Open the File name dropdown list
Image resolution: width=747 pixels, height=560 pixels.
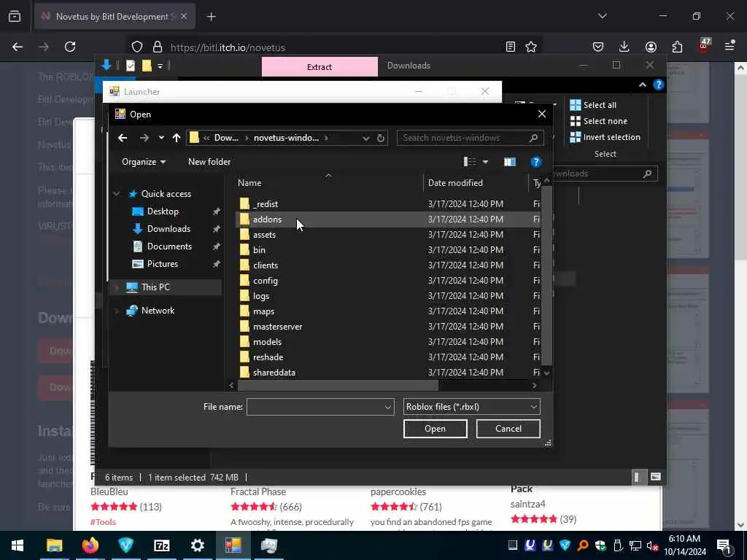(388, 407)
